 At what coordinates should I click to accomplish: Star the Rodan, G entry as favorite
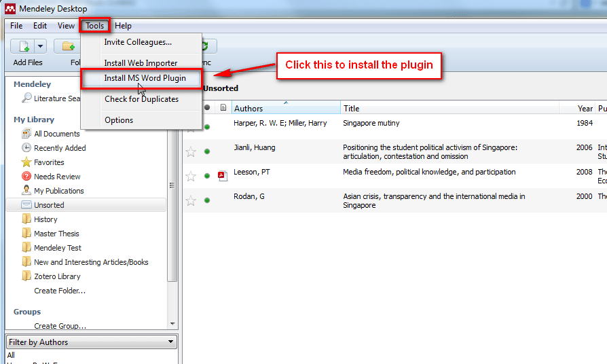click(191, 200)
